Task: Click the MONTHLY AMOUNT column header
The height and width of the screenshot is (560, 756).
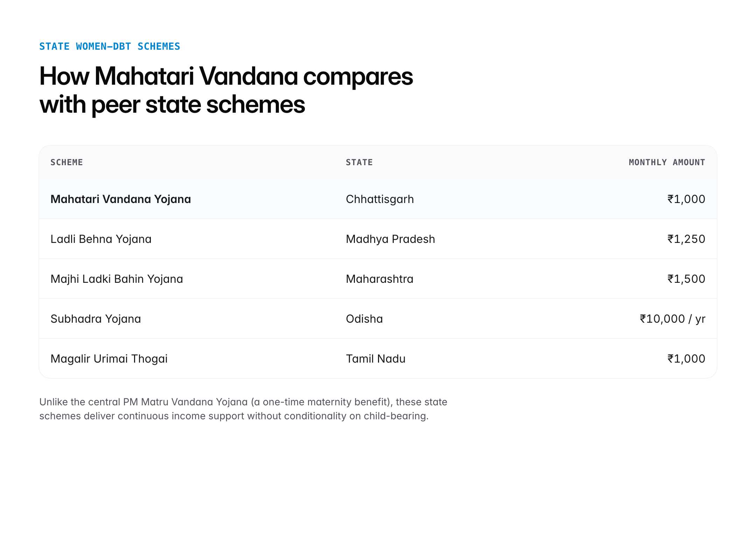Action: tap(667, 162)
